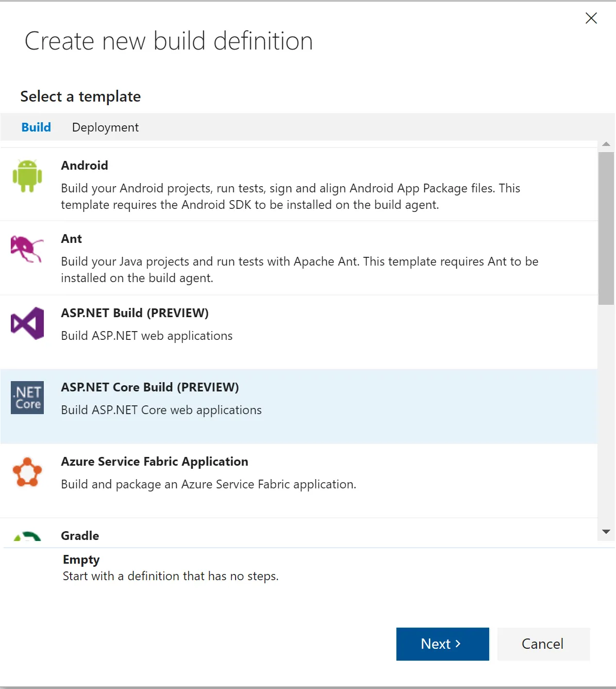Choose ASP.NET Core Build (PREVIEW) template

[x=298, y=406]
